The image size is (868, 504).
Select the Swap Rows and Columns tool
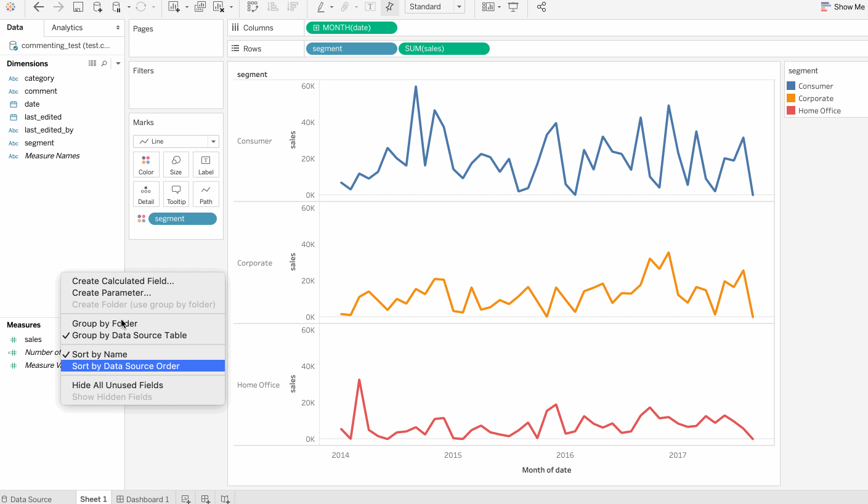252,7
